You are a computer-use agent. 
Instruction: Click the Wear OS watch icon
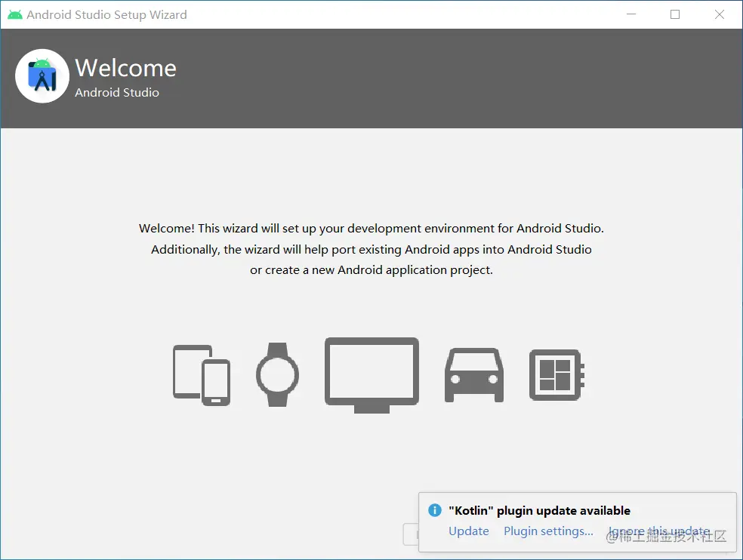(x=278, y=374)
